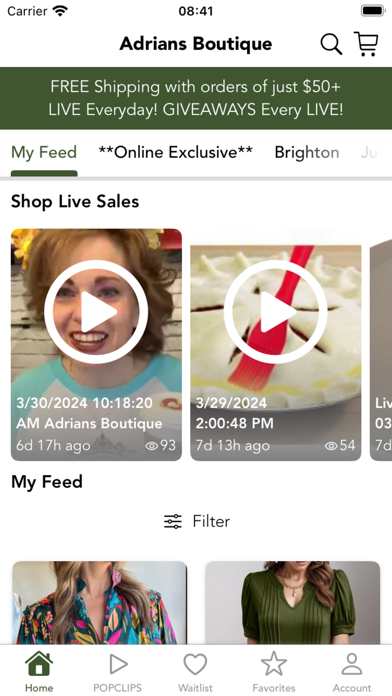This screenshot has height=696, width=392.
Task: Open the green pleated top product
Action: pyautogui.click(x=293, y=603)
